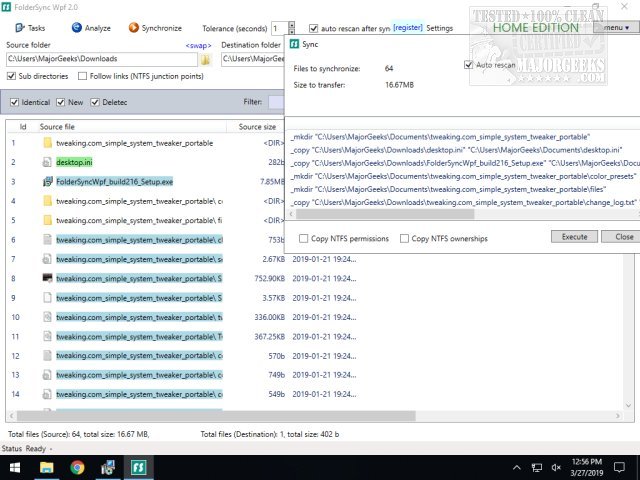Viewport: 640px width, 480px height.
Task: Click file icon in row 7
Action: pyautogui.click(x=47, y=259)
